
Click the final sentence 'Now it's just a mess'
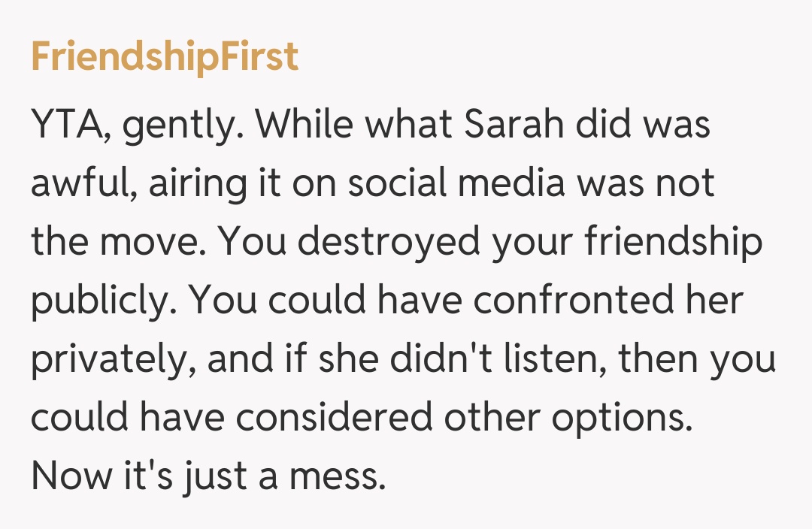[208, 476]
